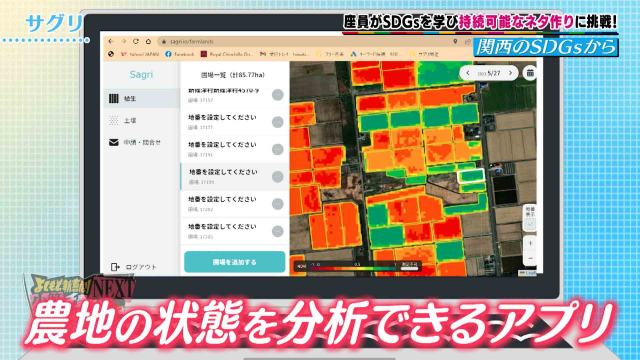The image size is (640, 360).
Task: Select the 植生 vegetation menu item
Action: [x=142, y=98]
